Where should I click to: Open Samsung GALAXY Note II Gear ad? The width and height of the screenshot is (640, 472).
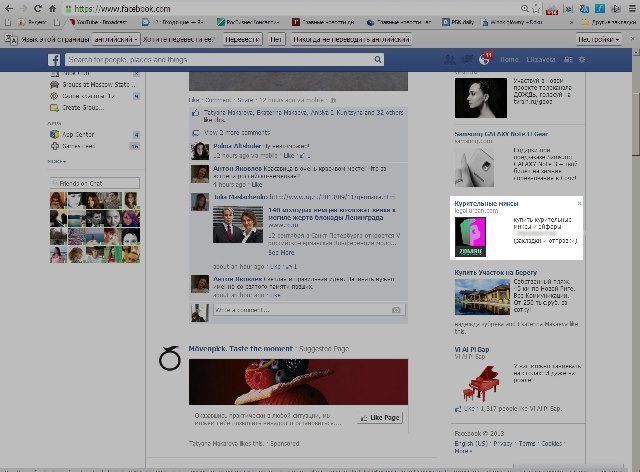(501, 134)
